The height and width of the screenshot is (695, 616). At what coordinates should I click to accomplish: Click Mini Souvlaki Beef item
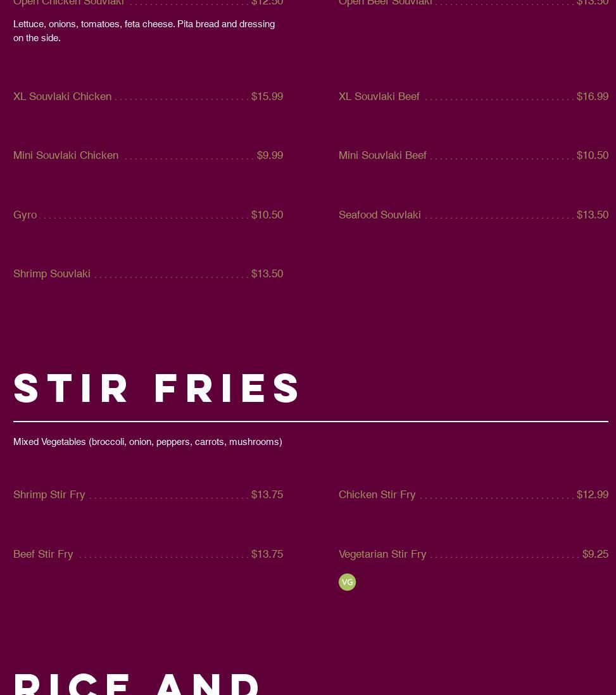pyautogui.click(x=382, y=155)
